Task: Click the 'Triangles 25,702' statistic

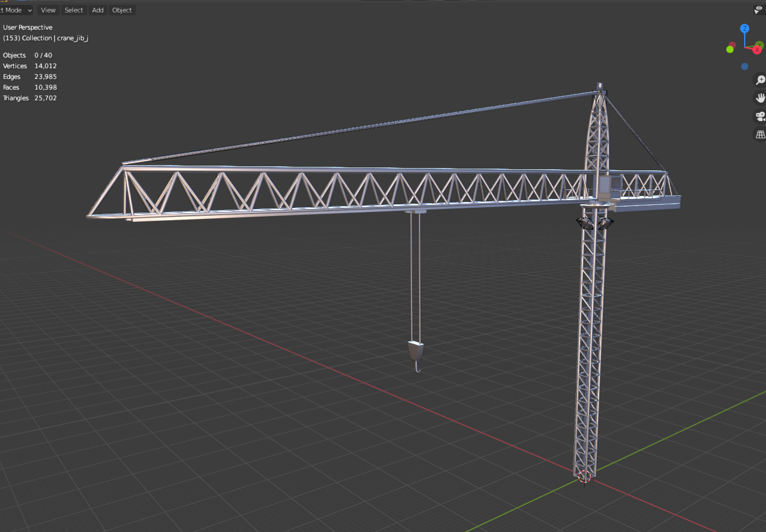Action: 30,98
